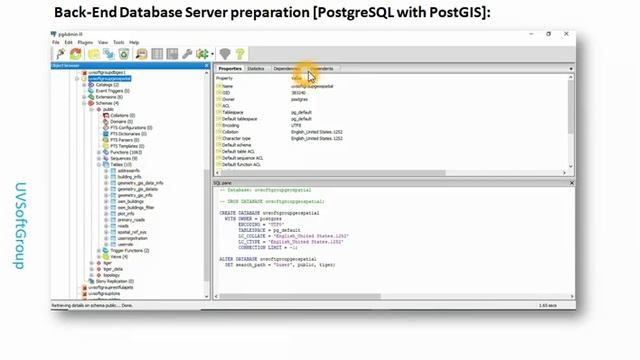640x360 pixels.
Task: Select the osm_buildings_filter table
Action: click(136, 207)
